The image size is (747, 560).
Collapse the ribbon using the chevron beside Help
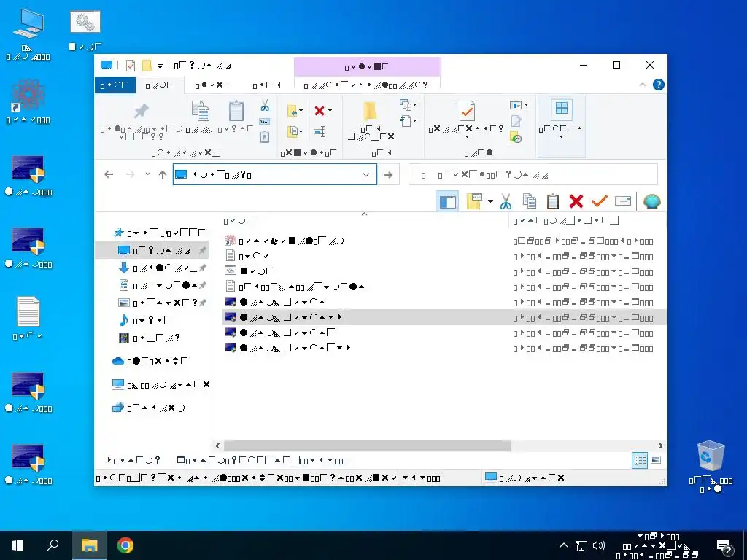(642, 85)
